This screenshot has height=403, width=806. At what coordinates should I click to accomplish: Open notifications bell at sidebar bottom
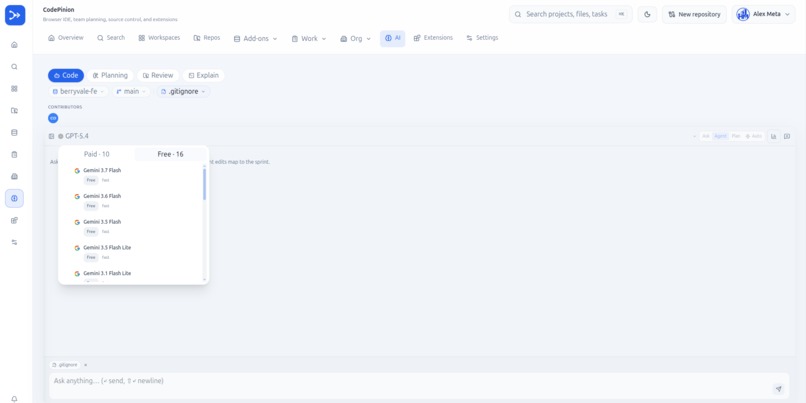(x=14, y=399)
